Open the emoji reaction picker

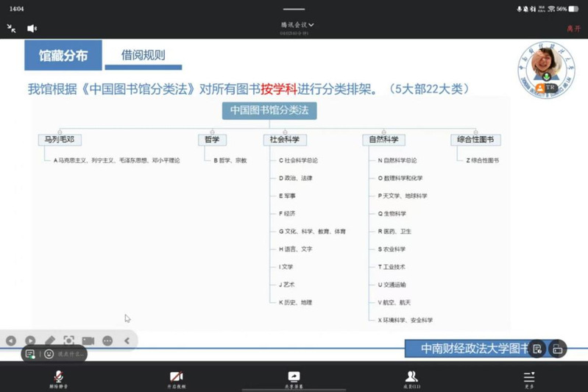coord(49,354)
